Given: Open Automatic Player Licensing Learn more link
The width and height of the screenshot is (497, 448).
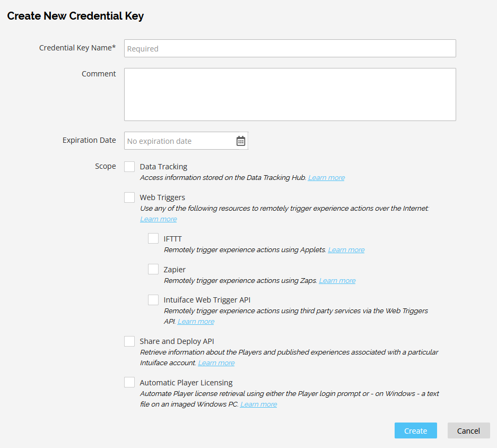Looking at the screenshot, I should [x=259, y=404].
